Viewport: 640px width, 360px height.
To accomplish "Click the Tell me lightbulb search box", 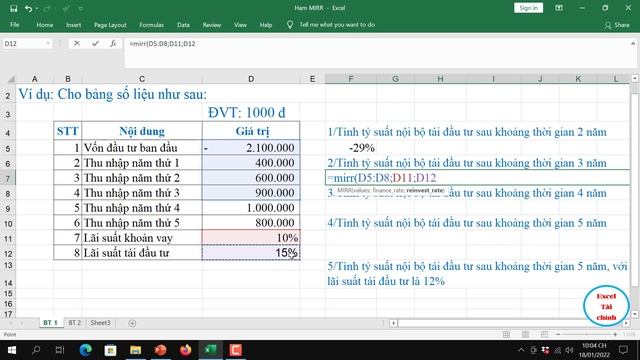I will [x=331, y=25].
